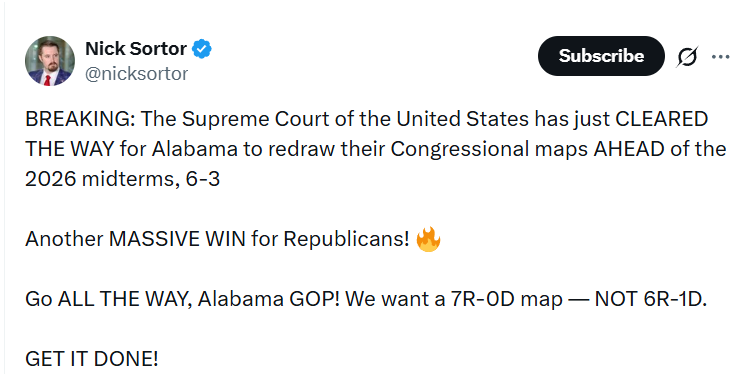Click the 'GET IT DONE!' line
Image resolution: width=750 pixels, height=376 pixels.
click(x=91, y=359)
